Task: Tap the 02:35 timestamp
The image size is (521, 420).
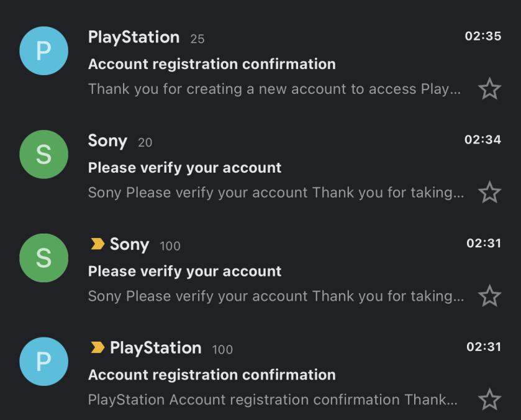Action: click(x=482, y=36)
